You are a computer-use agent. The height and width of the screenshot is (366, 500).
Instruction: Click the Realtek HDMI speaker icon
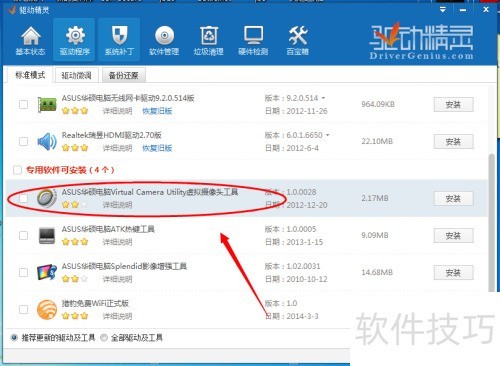point(47,142)
